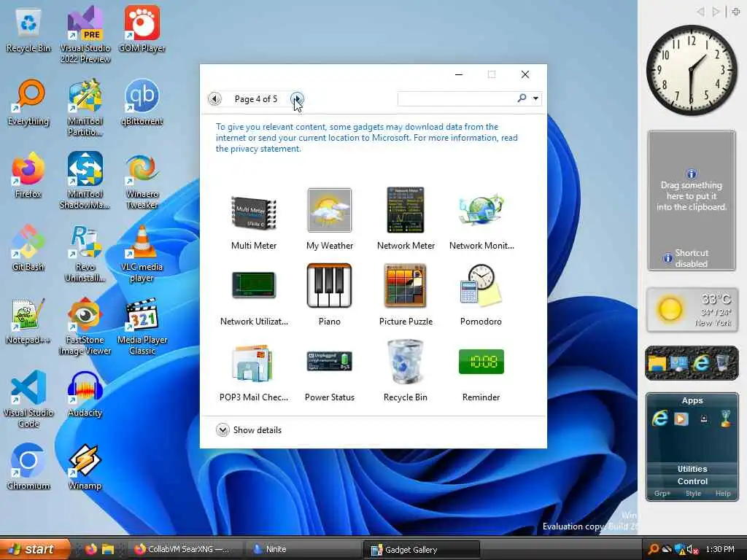Click the trophy icon in Apps gadget
This screenshot has height=560, width=747.
726,419
